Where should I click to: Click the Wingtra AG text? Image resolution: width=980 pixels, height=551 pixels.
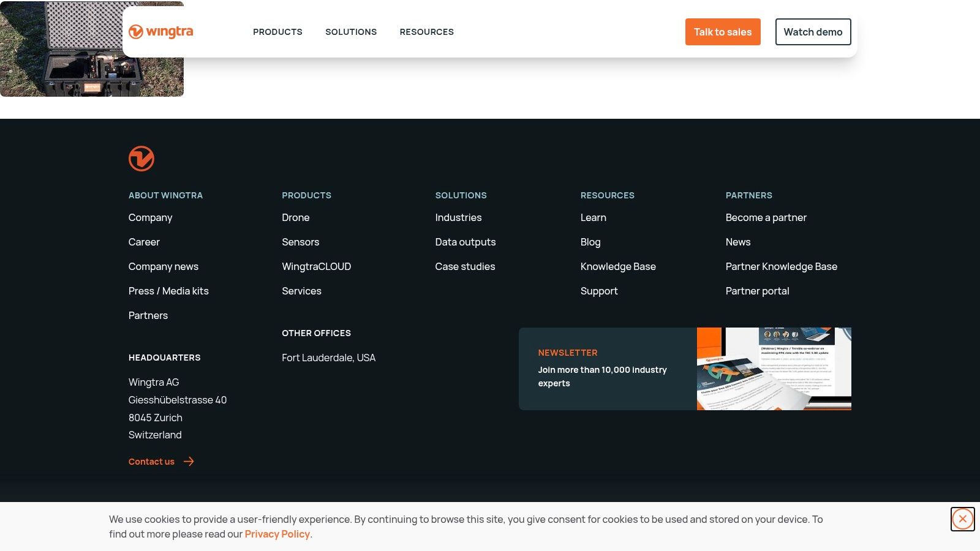pyautogui.click(x=154, y=382)
